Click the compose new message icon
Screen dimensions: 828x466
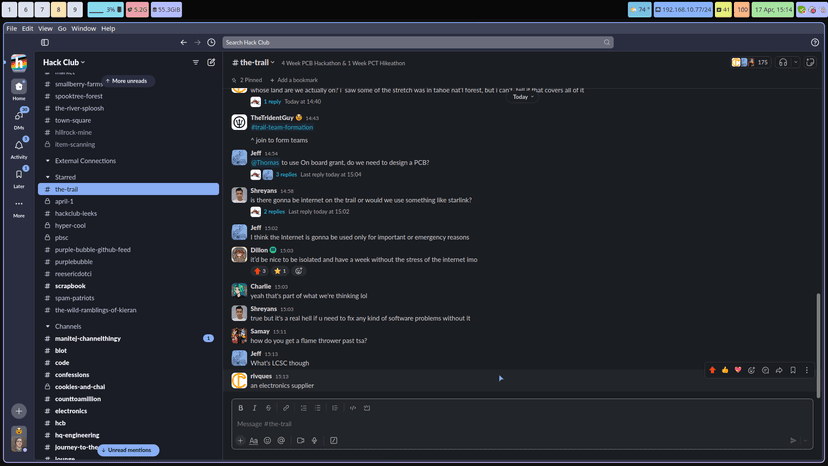click(x=211, y=62)
